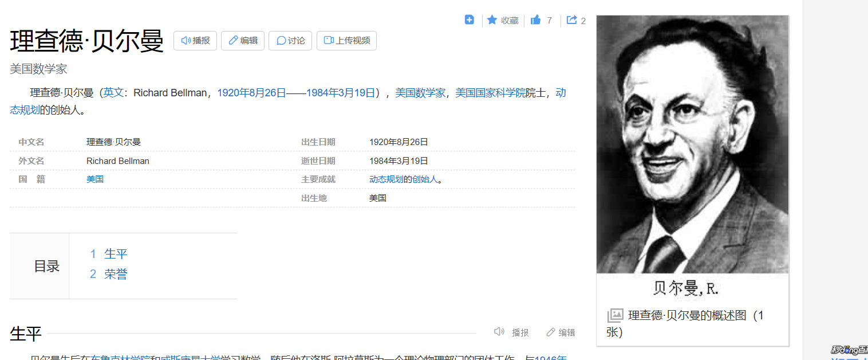Image resolution: width=868 pixels, height=360 pixels.
Task: Open the 1920年8月26日 birth date link
Action: click(251, 93)
